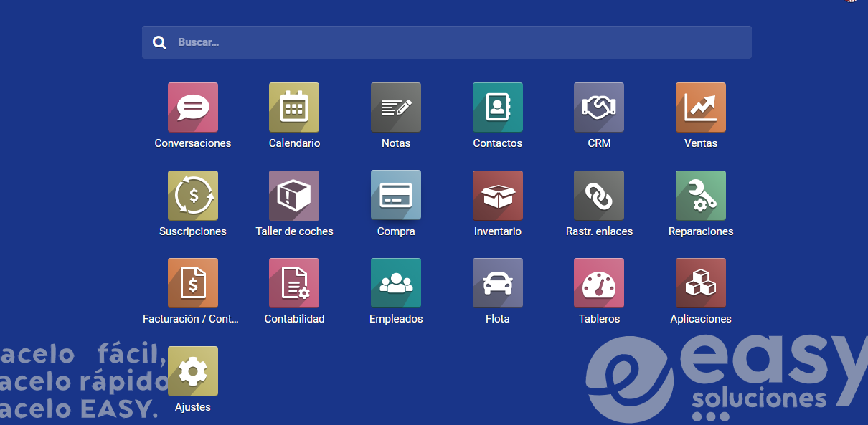Viewport: 868px width, 425px height.
Task: Open the Notas app
Action: click(396, 108)
